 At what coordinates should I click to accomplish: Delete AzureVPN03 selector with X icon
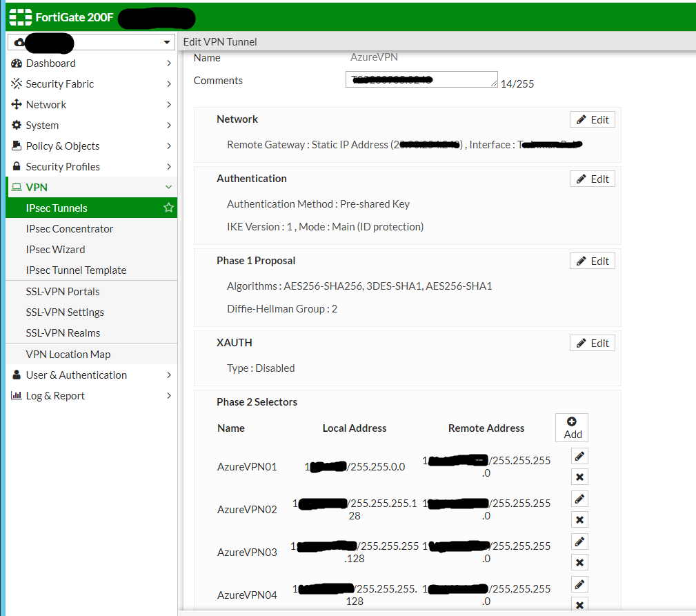(x=579, y=563)
